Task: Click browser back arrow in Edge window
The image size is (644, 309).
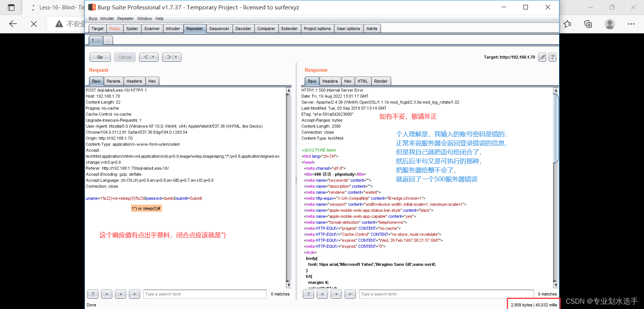Action: 13,24
